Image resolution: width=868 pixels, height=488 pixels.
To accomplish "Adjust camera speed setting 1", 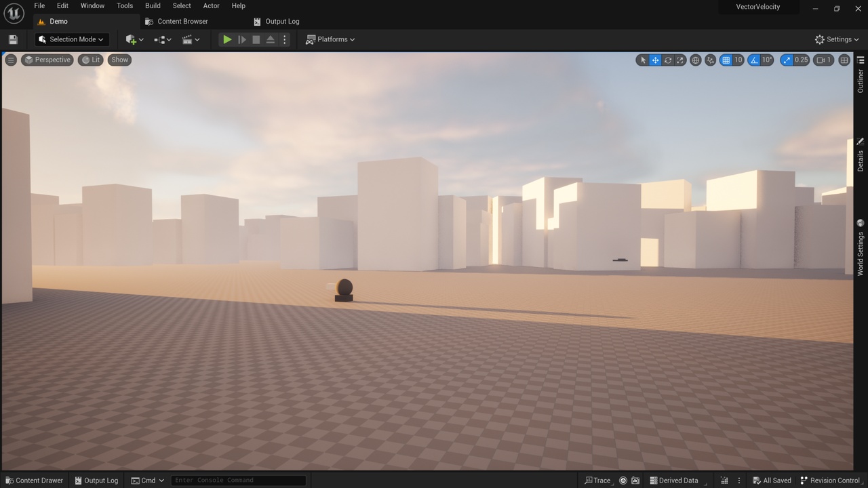I will 823,60.
